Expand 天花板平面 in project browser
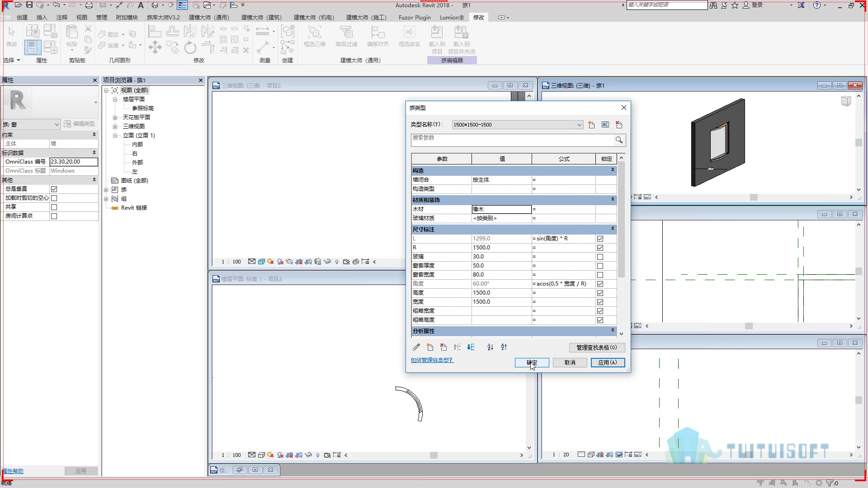The width and height of the screenshot is (868, 488). (115, 117)
